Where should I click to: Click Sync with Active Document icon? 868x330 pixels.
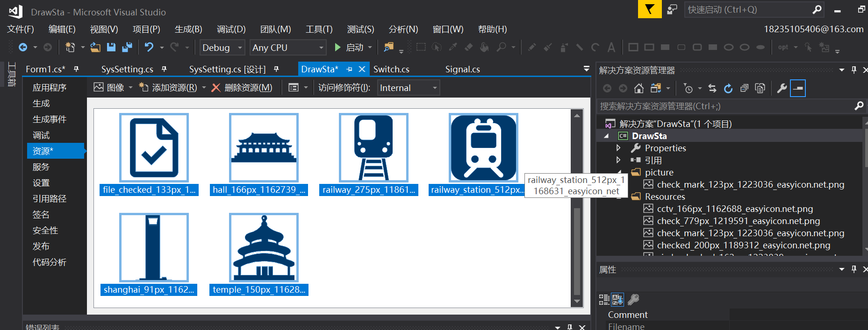click(712, 88)
